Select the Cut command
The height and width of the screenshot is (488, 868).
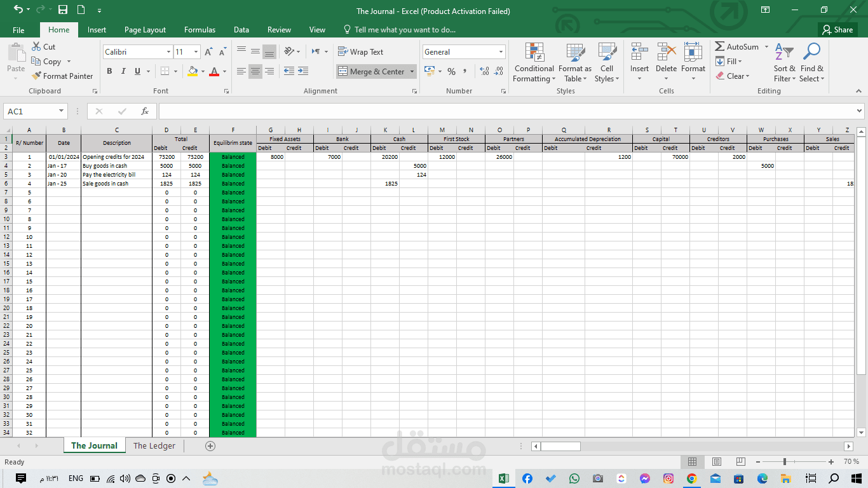click(x=43, y=46)
